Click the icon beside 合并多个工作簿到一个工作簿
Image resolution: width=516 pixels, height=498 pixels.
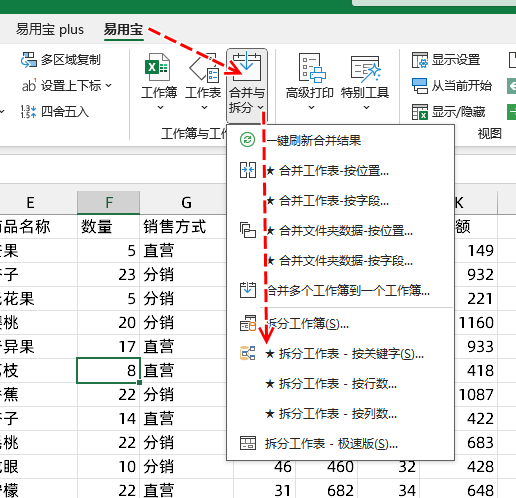(x=248, y=290)
